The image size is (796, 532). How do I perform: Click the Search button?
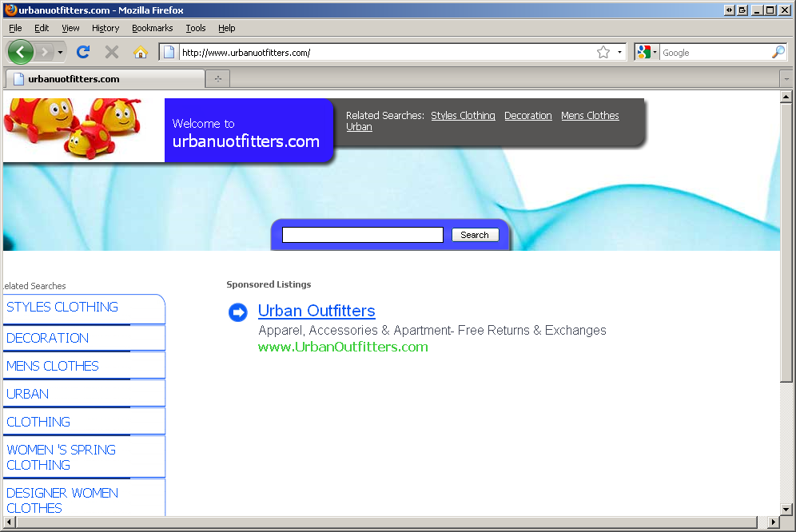(x=475, y=235)
